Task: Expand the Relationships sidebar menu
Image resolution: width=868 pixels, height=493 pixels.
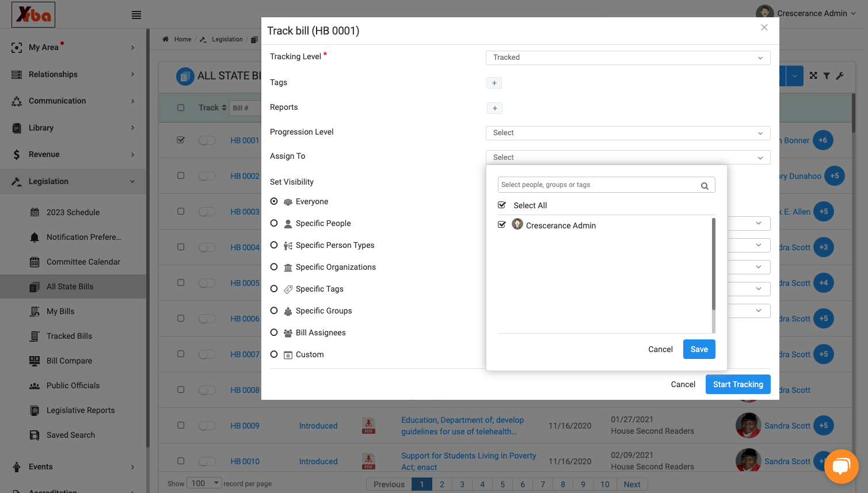Action: click(73, 74)
